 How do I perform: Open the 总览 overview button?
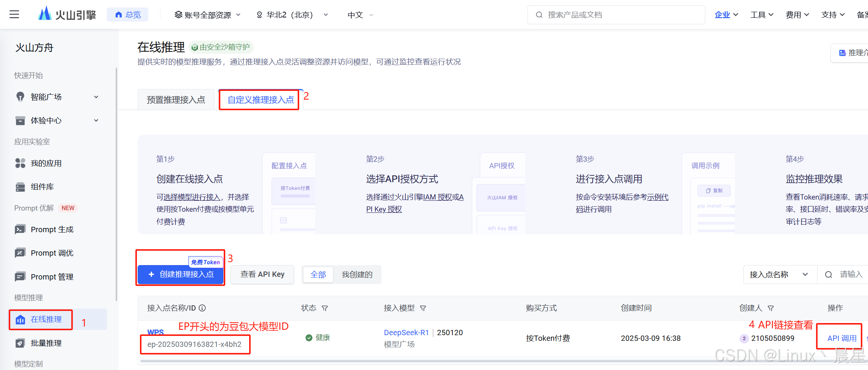tap(127, 15)
